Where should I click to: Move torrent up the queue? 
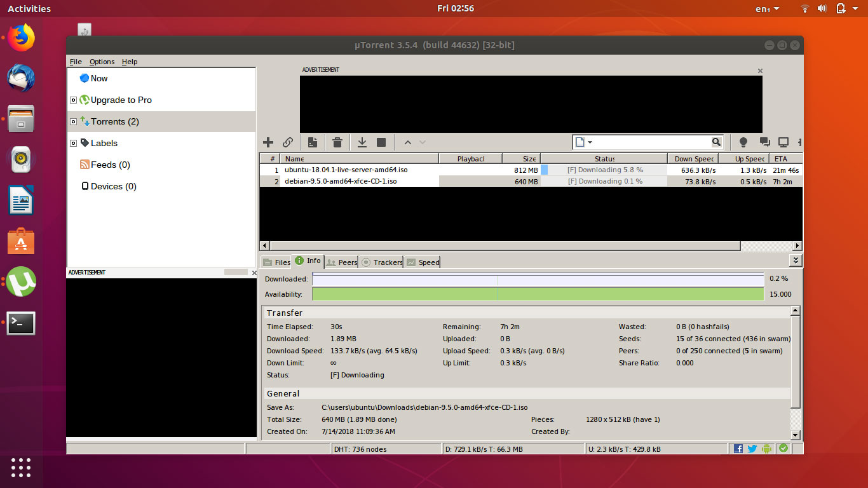[407, 142]
